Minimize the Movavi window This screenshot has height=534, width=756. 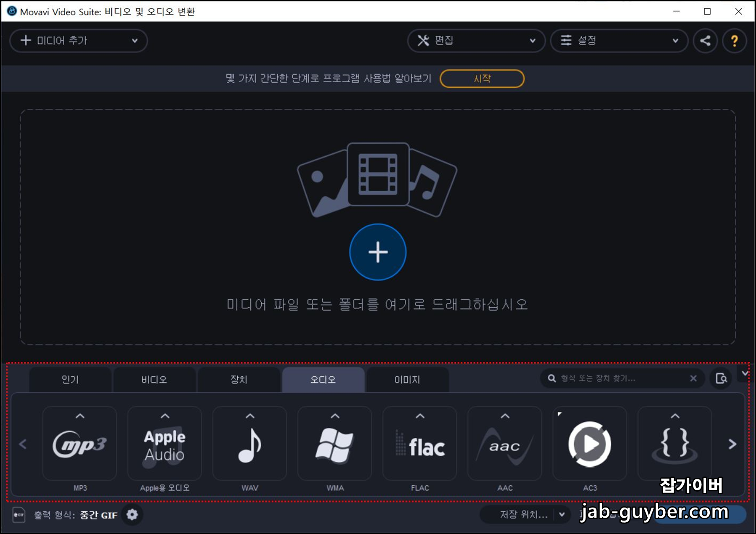click(x=676, y=11)
